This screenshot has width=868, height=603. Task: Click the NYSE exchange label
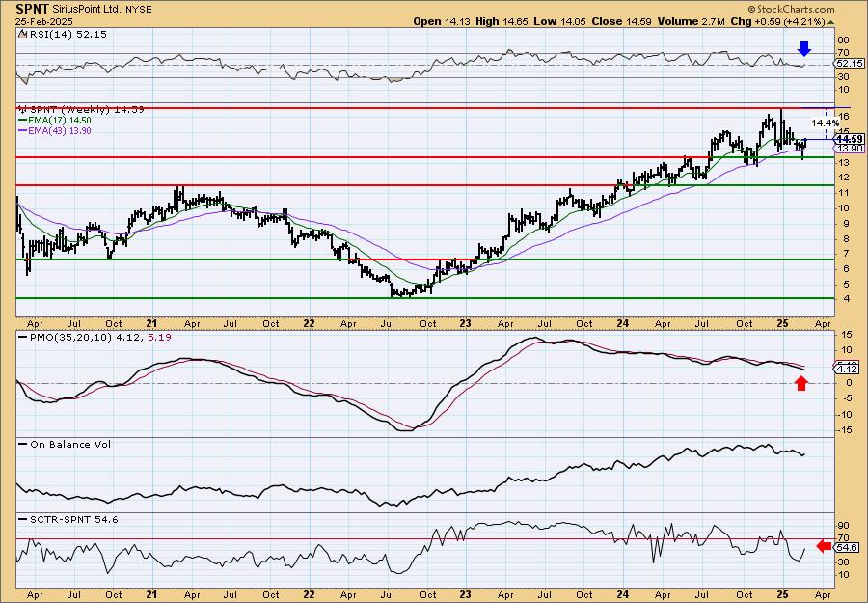(x=137, y=10)
